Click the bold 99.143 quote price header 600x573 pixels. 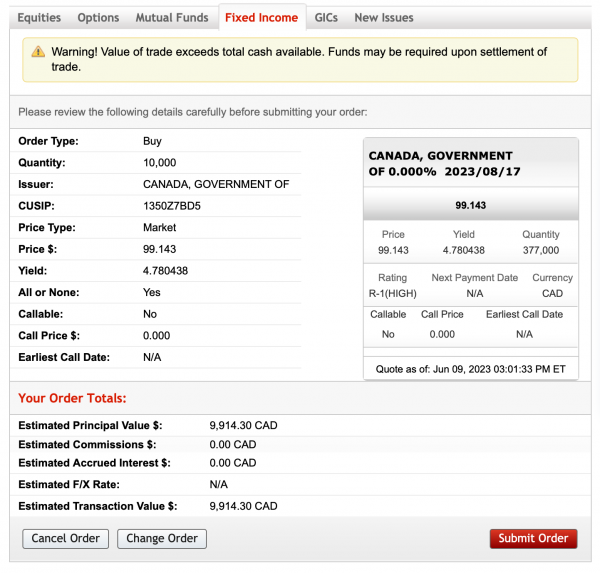click(x=470, y=206)
